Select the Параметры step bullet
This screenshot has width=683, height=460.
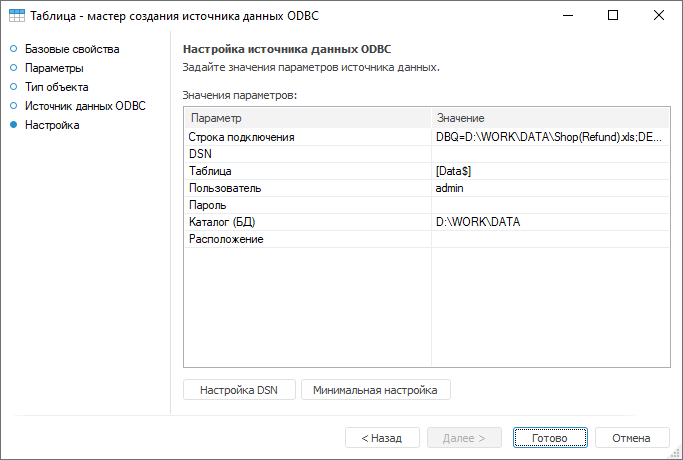tap(14, 68)
